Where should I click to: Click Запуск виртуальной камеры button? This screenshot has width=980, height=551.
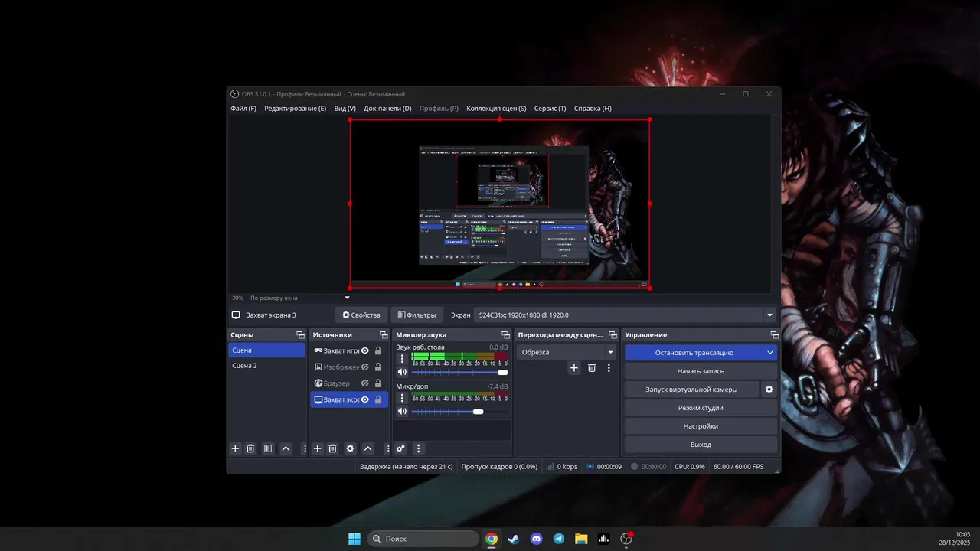click(x=691, y=390)
